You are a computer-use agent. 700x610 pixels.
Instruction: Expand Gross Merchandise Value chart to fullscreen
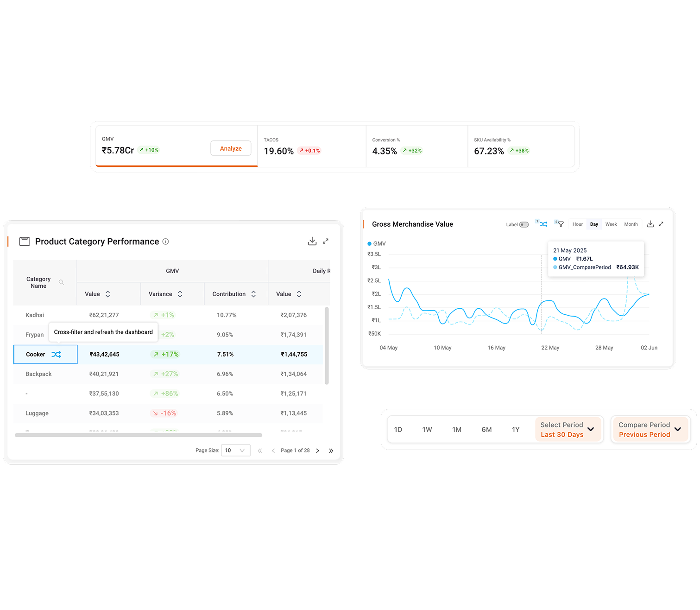pyautogui.click(x=661, y=224)
